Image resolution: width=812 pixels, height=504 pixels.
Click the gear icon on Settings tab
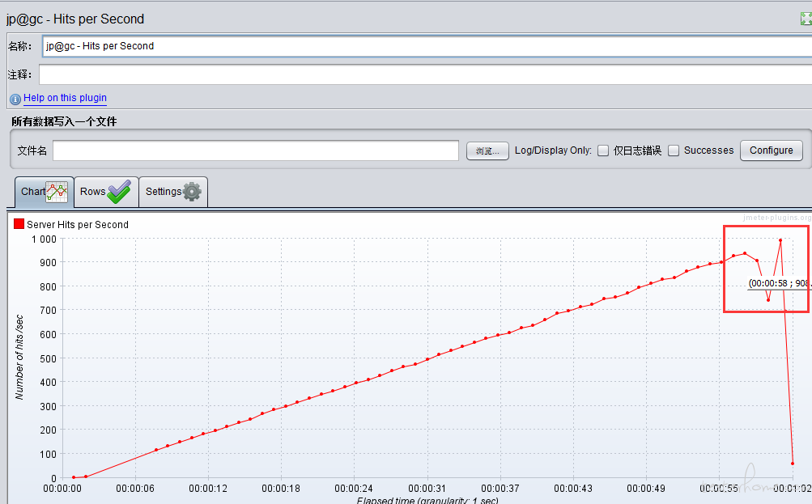[192, 192]
